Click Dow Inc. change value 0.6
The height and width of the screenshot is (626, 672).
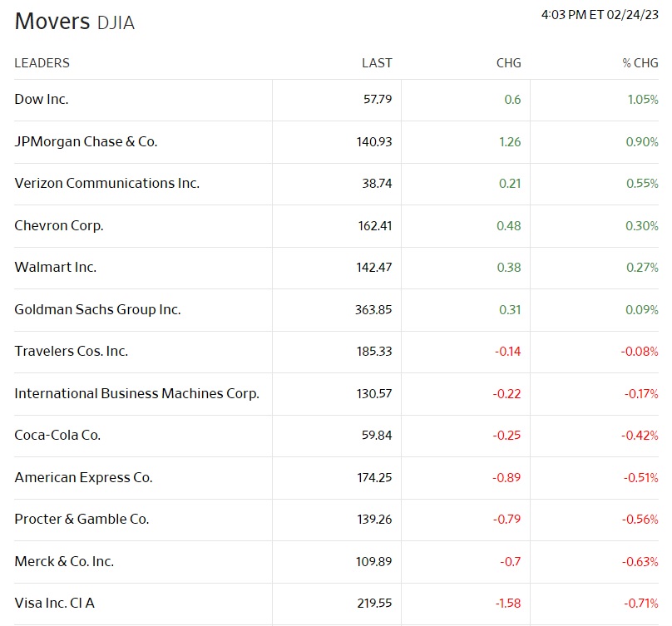(512, 100)
